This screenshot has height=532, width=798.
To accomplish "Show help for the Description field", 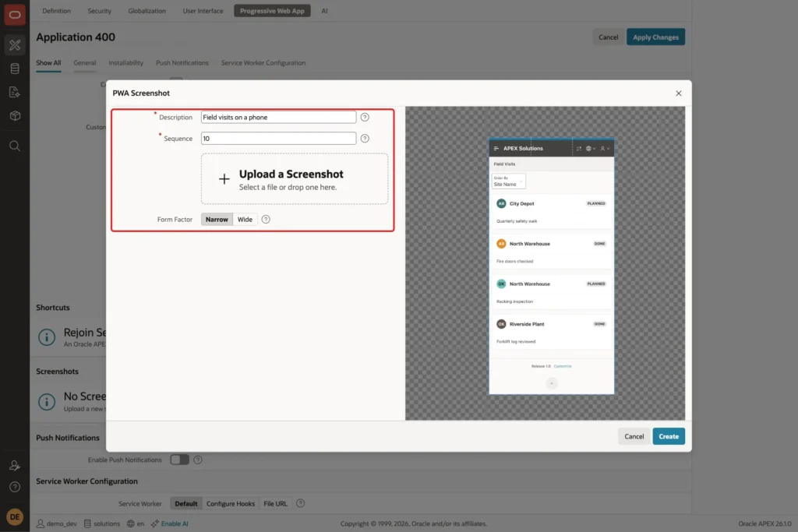I will 365,117.
